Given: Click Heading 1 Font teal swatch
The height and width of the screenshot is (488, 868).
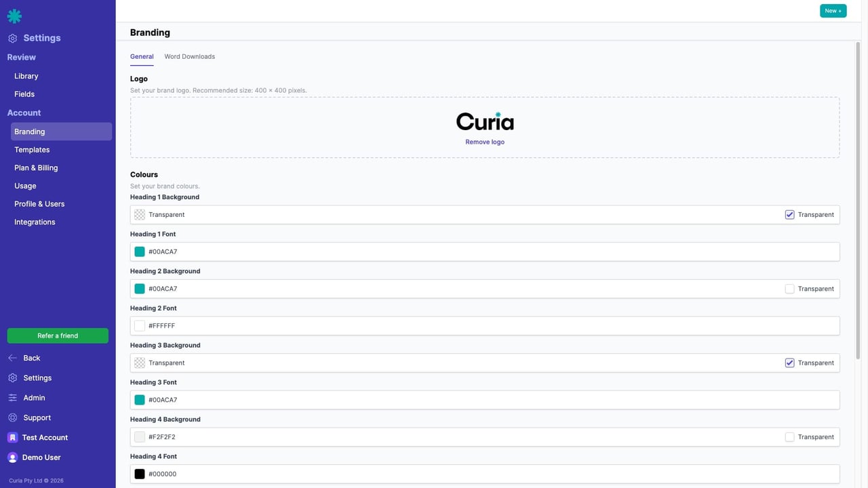Looking at the screenshot, I should (140, 252).
